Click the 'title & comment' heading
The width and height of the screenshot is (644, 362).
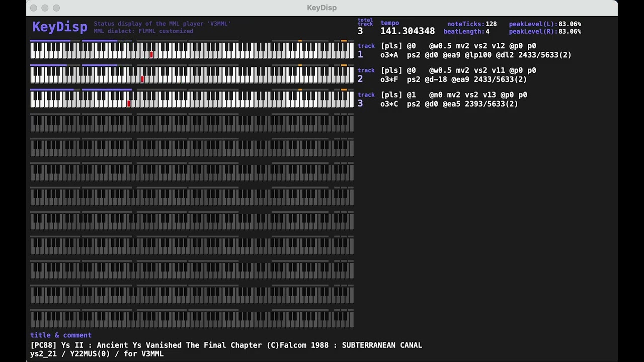61,335
